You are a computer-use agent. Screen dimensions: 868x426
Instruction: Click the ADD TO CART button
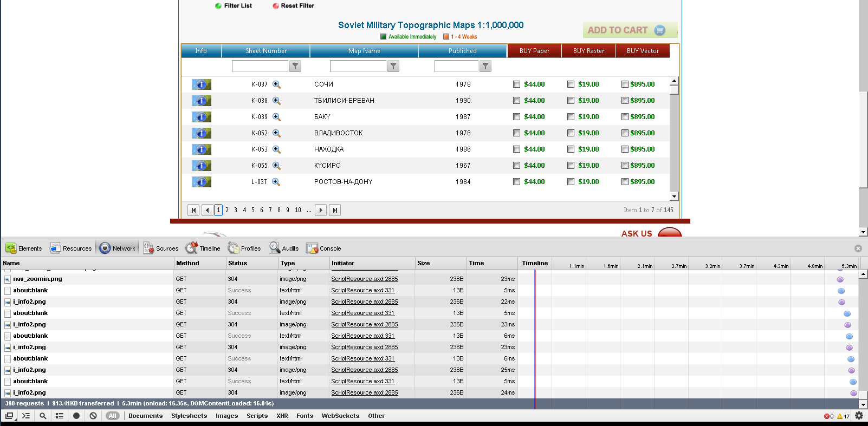pyautogui.click(x=630, y=30)
